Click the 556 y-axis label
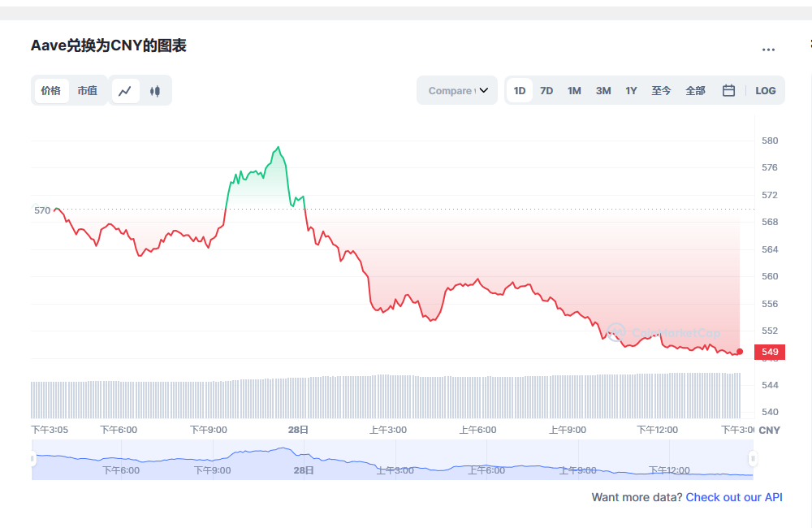812x528 pixels. point(770,304)
